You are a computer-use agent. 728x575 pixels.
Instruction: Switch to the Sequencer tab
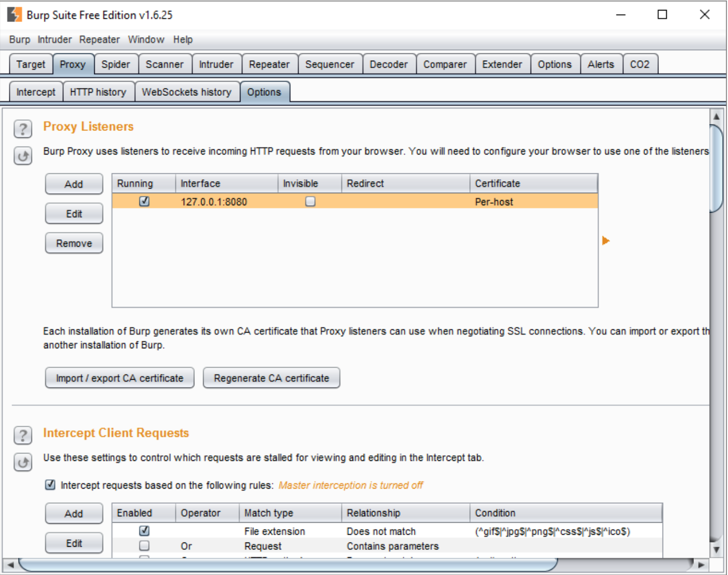click(x=330, y=64)
